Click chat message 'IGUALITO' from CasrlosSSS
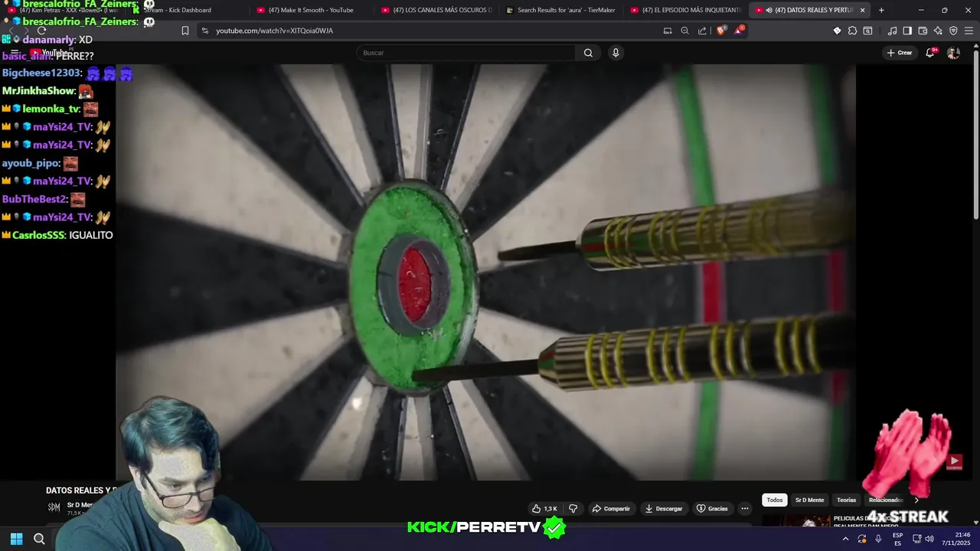The width and height of the screenshot is (980, 551). (91, 235)
